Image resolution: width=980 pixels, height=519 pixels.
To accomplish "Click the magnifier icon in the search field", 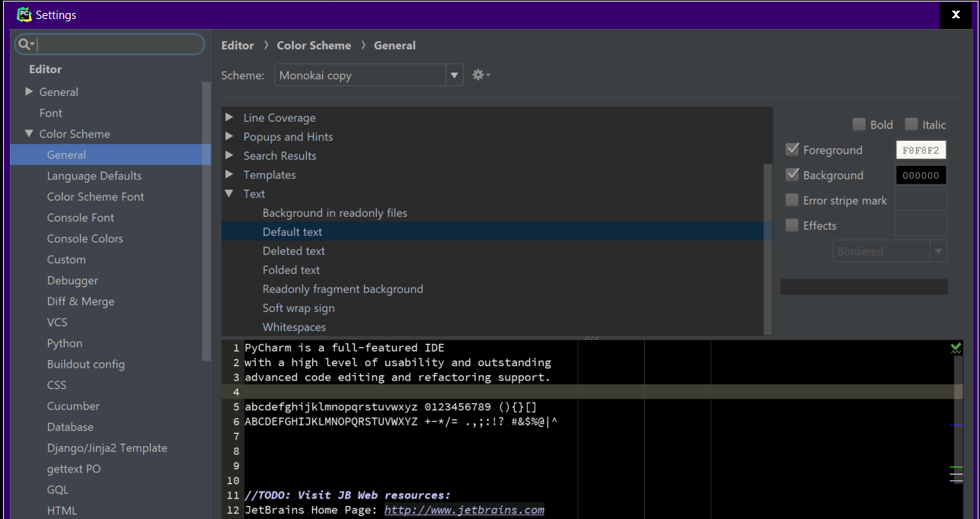I will tap(23, 43).
